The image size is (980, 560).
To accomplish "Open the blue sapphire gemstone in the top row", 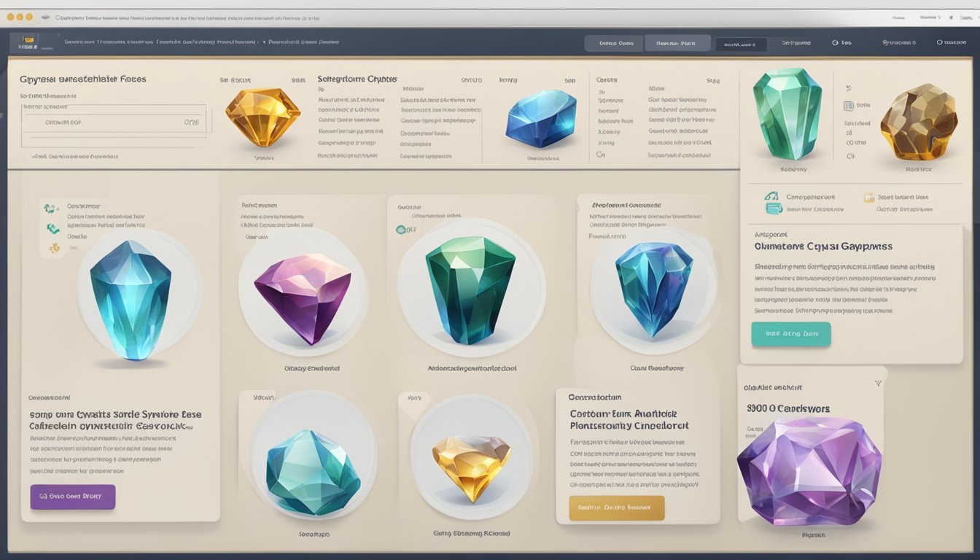I will click(541, 118).
